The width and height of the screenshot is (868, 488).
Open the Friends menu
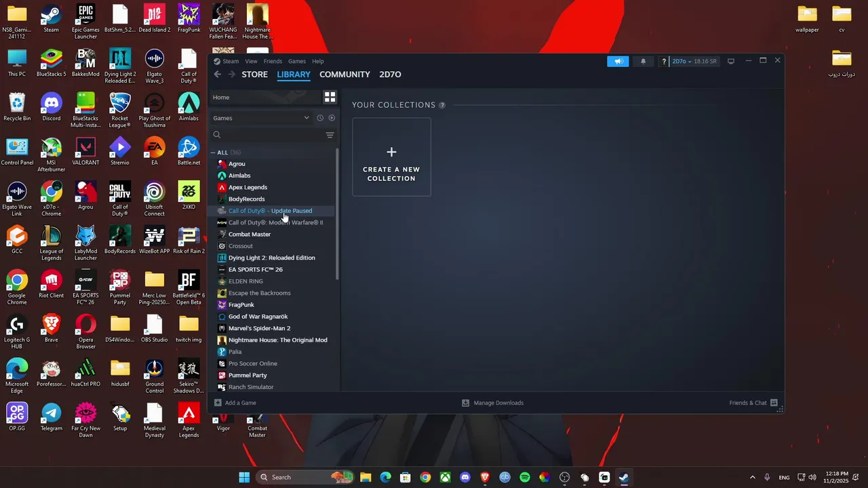point(273,61)
